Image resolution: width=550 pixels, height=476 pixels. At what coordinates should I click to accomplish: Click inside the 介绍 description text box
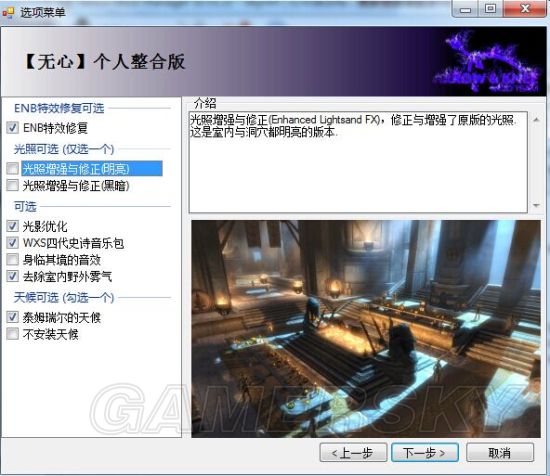(358, 162)
